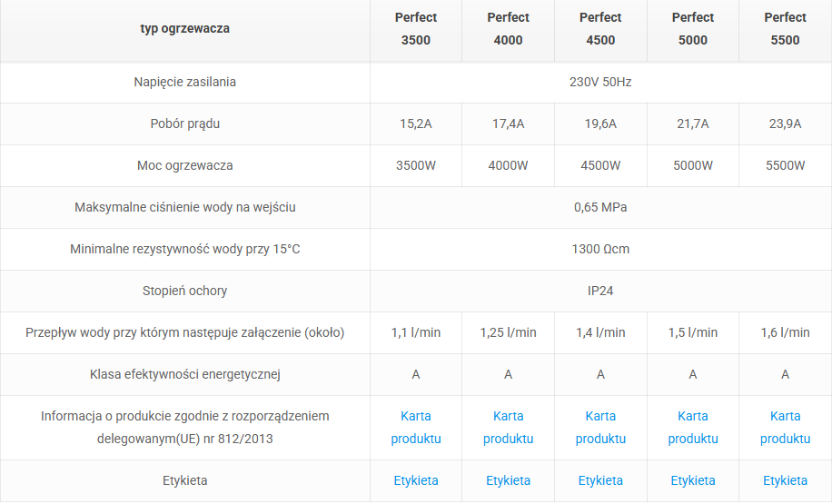This screenshot has width=832, height=504.
Task: Select the 1,25 l/min water flow cell
Action: pyautogui.click(x=508, y=332)
